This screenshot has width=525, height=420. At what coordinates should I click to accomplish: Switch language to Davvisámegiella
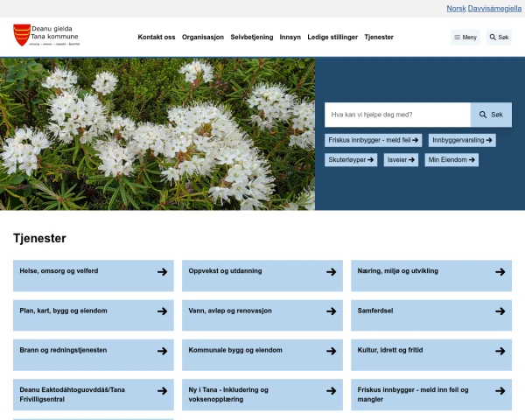[494, 9]
